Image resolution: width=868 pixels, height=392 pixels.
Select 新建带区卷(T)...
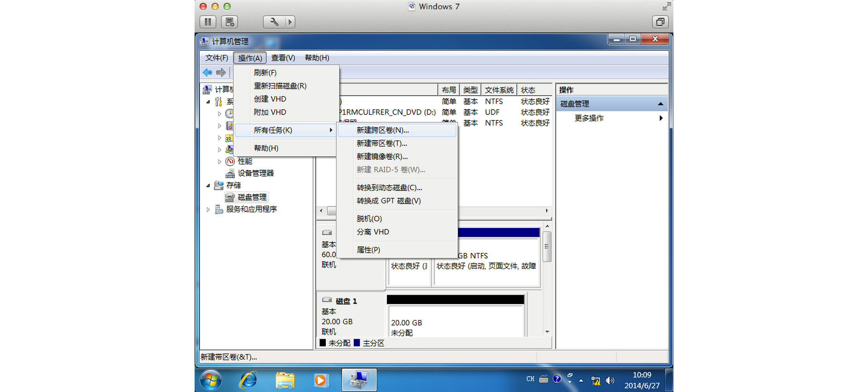pyautogui.click(x=397, y=143)
